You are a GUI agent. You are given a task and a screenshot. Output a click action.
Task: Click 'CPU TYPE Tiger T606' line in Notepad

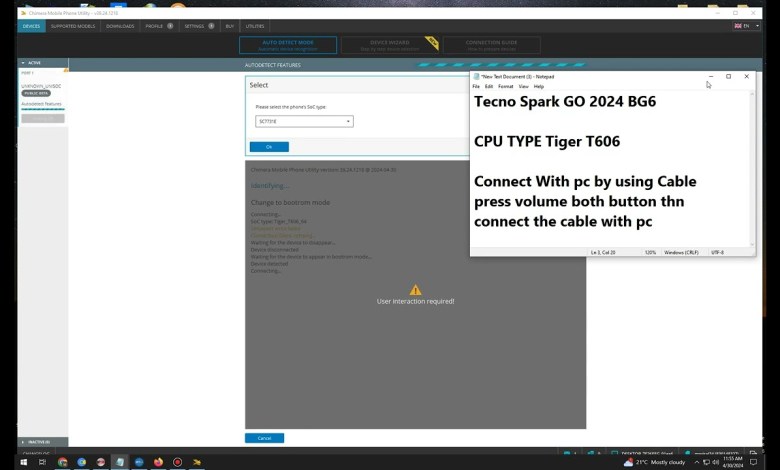547,141
